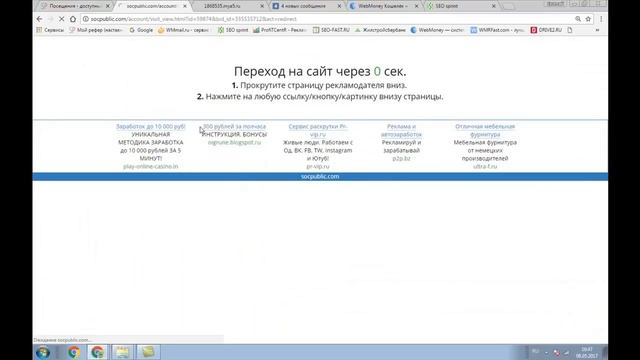Switch to the 1868535.mya5.ru tab

tap(222, 6)
